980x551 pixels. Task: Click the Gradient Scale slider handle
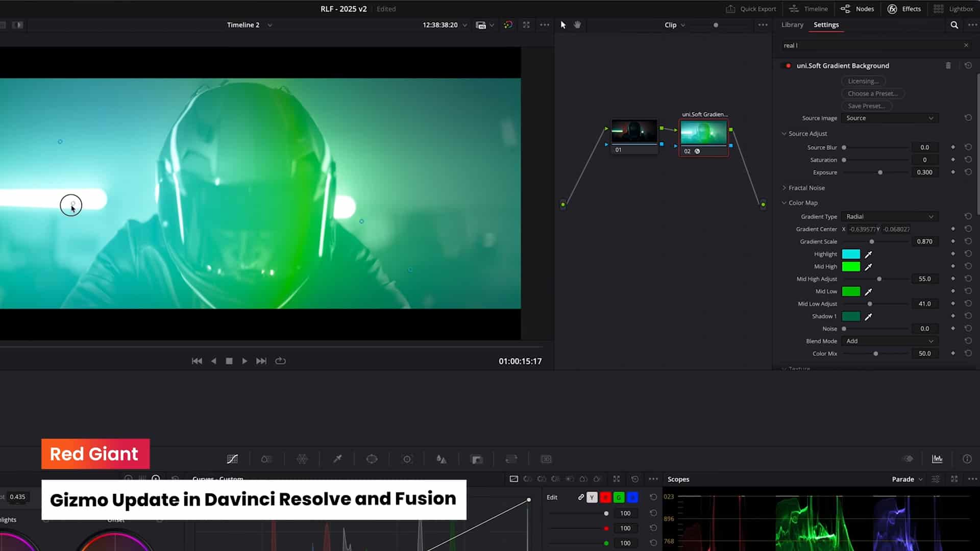(x=871, y=242)
